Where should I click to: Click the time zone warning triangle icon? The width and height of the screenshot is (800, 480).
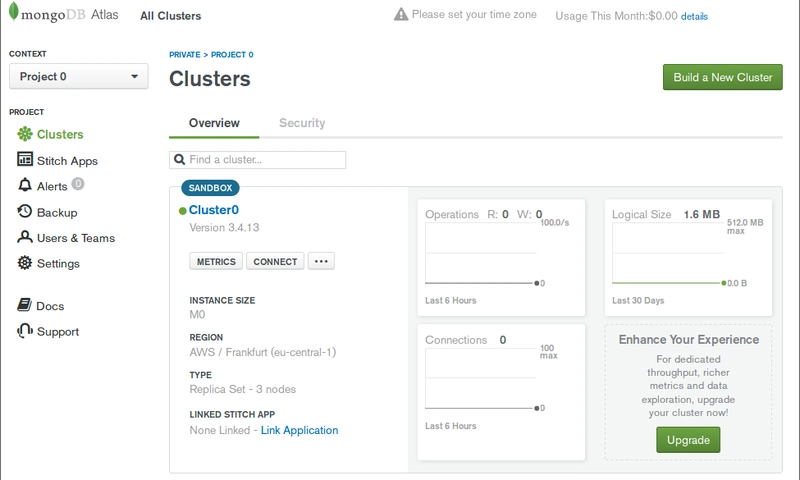(x=401, y=14)
